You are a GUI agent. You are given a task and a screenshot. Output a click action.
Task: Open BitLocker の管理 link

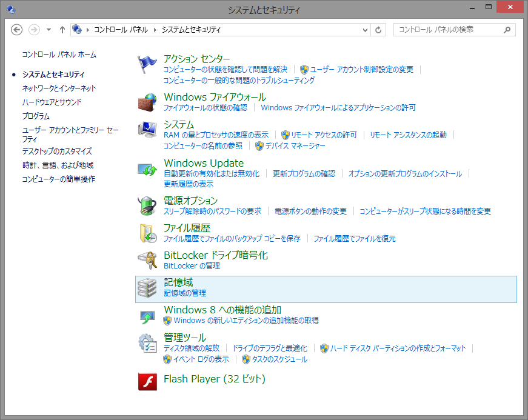pyautogui.click(x=192, y=266)
